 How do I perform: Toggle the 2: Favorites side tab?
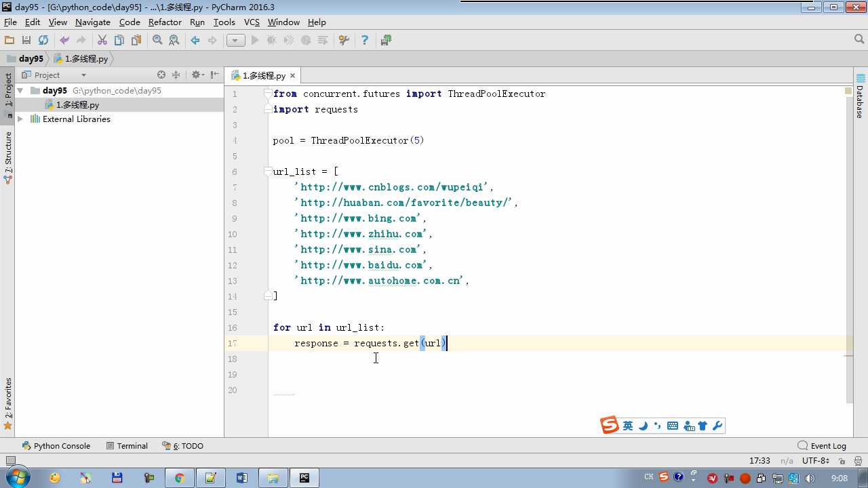click(x=8, y=403)
